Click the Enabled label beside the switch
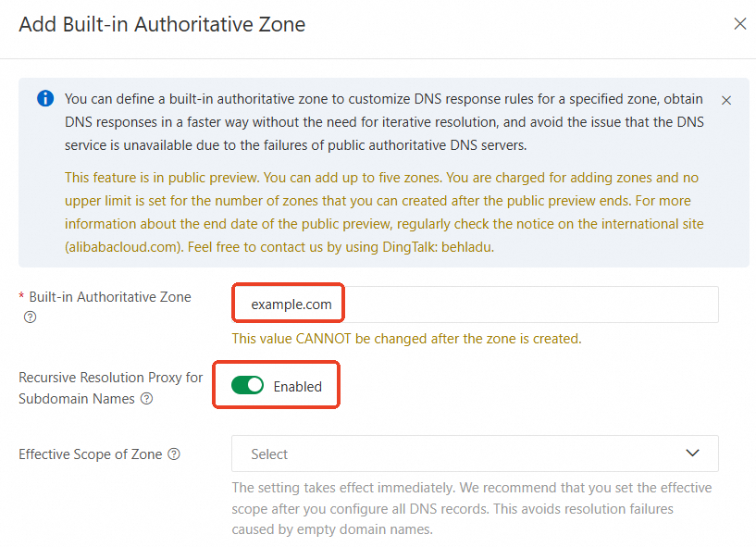 pyautogui.click(x=297, y=387)
